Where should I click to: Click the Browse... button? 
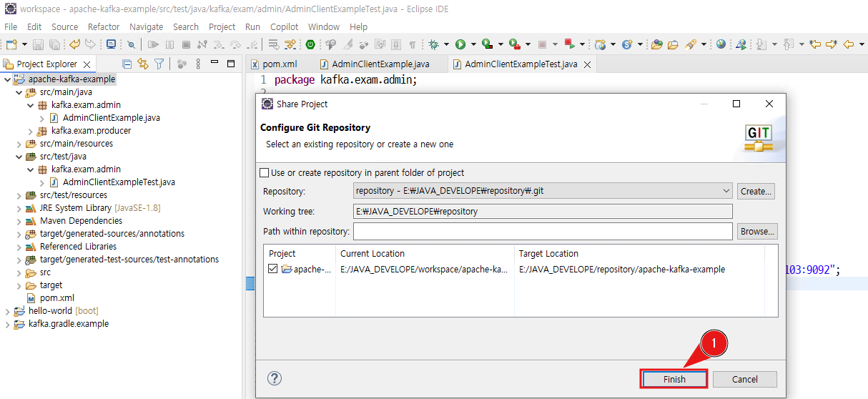point(757,231)
